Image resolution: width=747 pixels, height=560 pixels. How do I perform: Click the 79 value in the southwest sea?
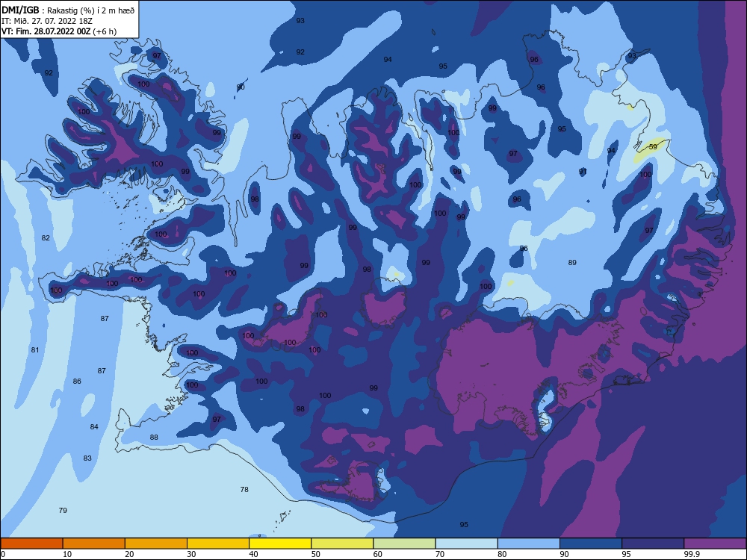coord(63,510)
